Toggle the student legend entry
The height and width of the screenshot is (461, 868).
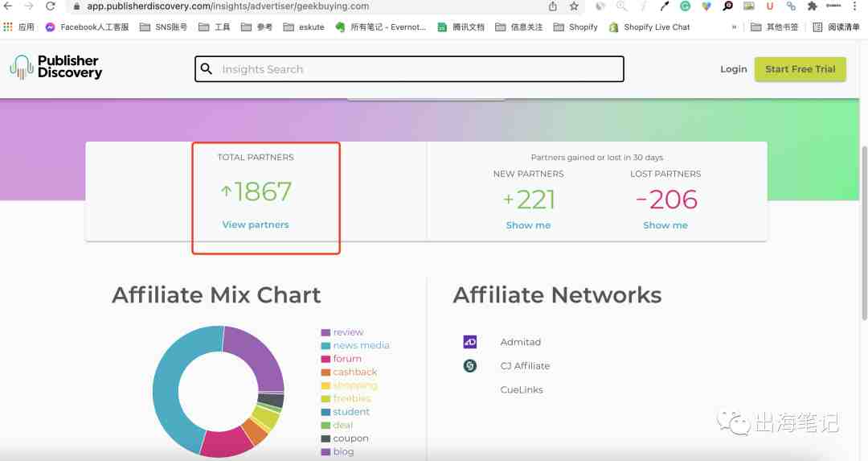(345, 412)
